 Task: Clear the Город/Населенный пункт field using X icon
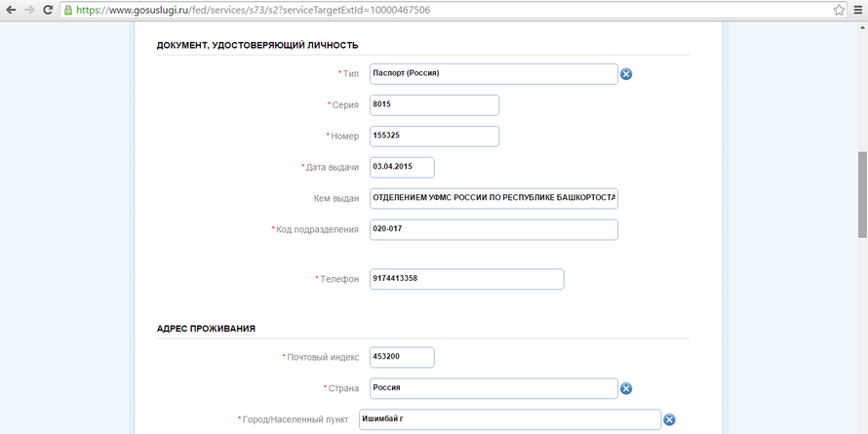pos(669,420)
